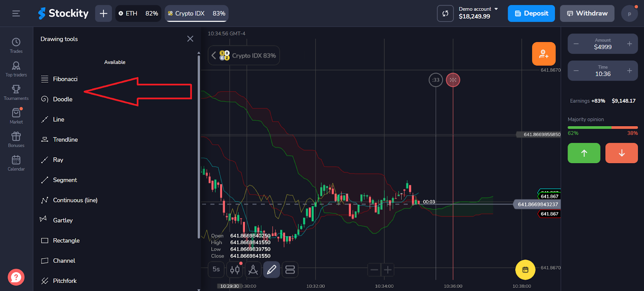This screenshot has height=291, width=644.
Task: Open Top traders in sidebar
Action: 16,69
